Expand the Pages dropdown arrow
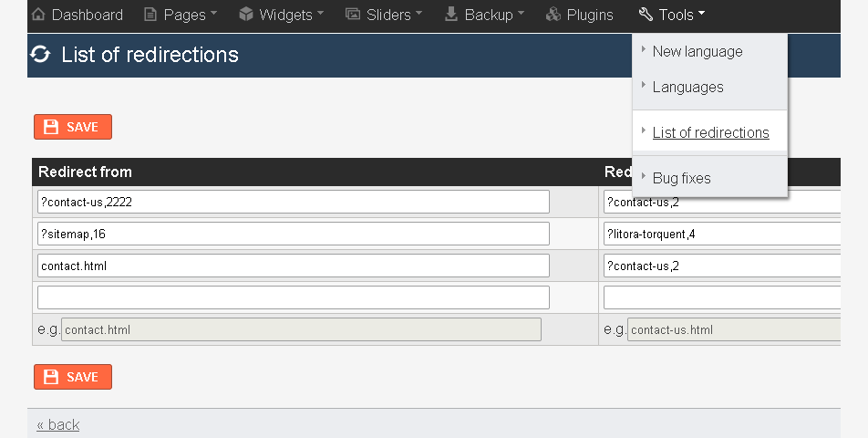868x438 pixels. 213,14
